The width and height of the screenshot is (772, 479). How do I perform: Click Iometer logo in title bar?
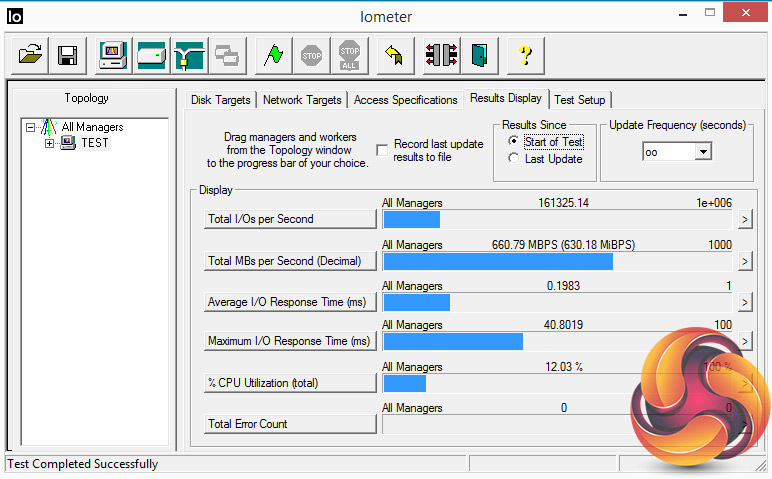[x=15, y=16]
